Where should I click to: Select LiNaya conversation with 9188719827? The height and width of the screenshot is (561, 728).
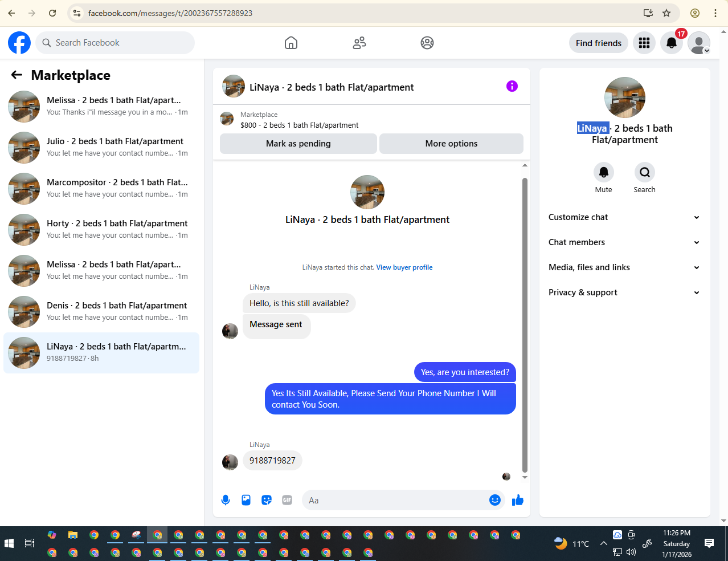[x=101, y=353]
